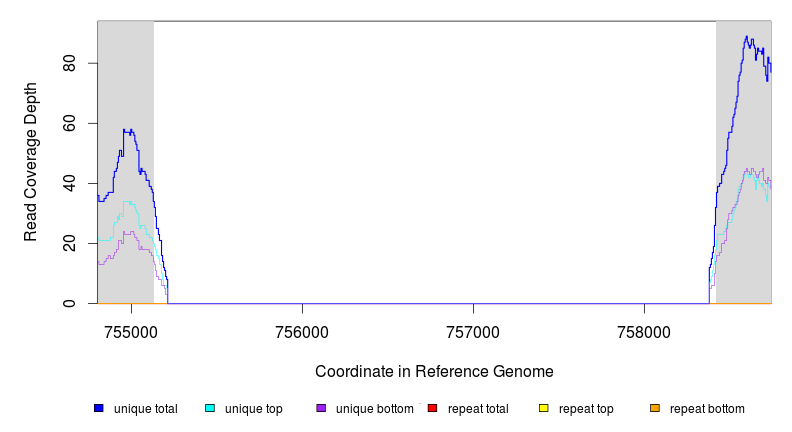This screenshot has width=792, height=432.
Task: Select the 'repeat top' legend label
Action: (x=586, y=409)
